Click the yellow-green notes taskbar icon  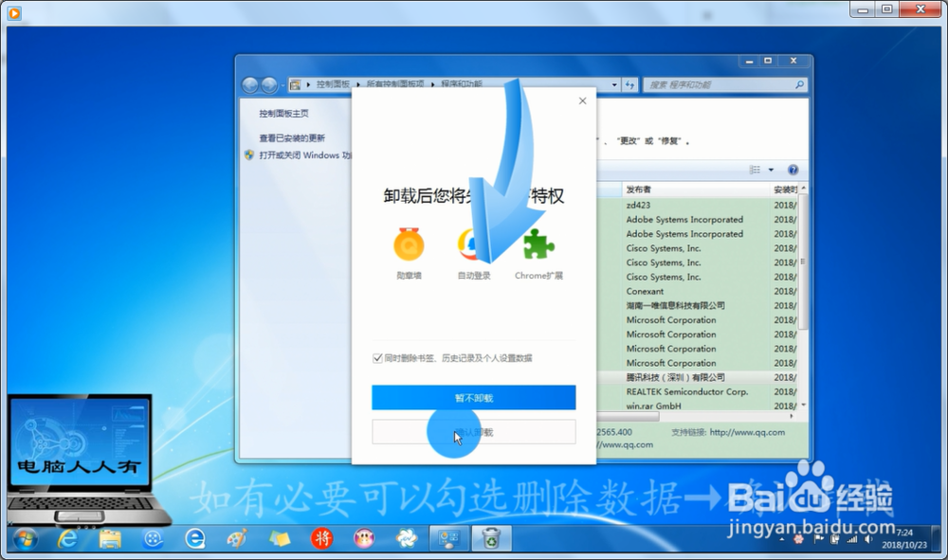[280, 538]
